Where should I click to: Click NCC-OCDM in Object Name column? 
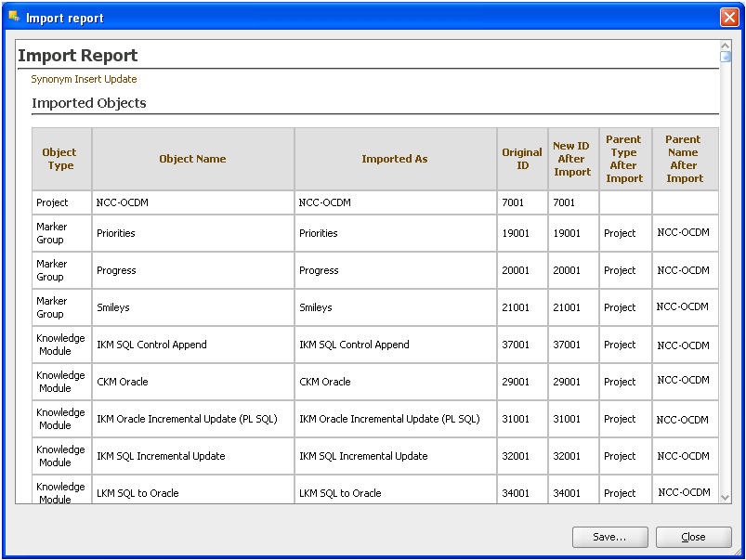coord(123,202)
